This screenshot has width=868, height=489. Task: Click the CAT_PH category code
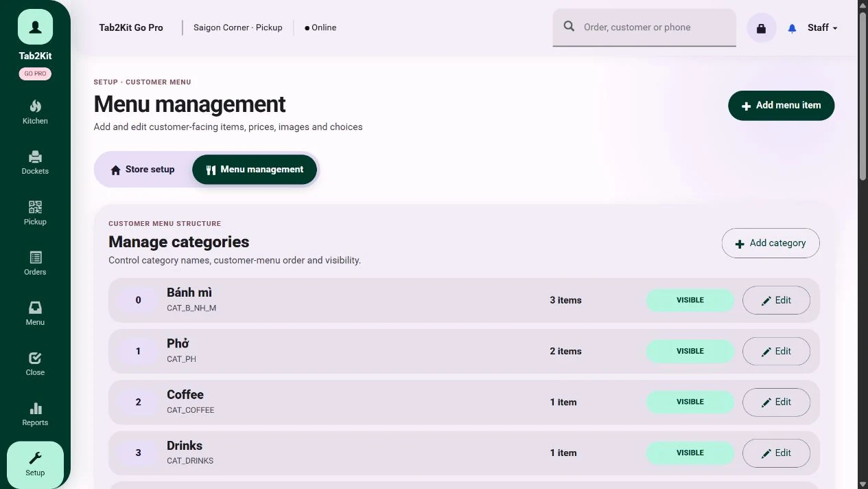181,359
